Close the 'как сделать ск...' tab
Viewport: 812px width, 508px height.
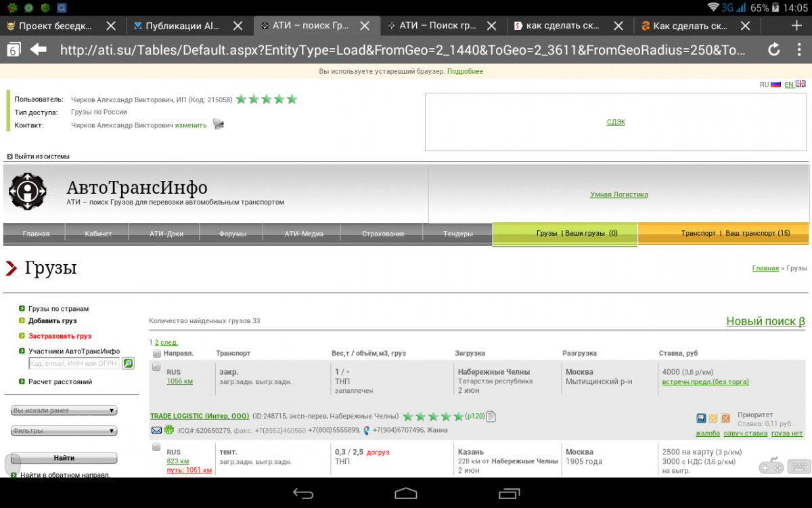pos(618,26)
